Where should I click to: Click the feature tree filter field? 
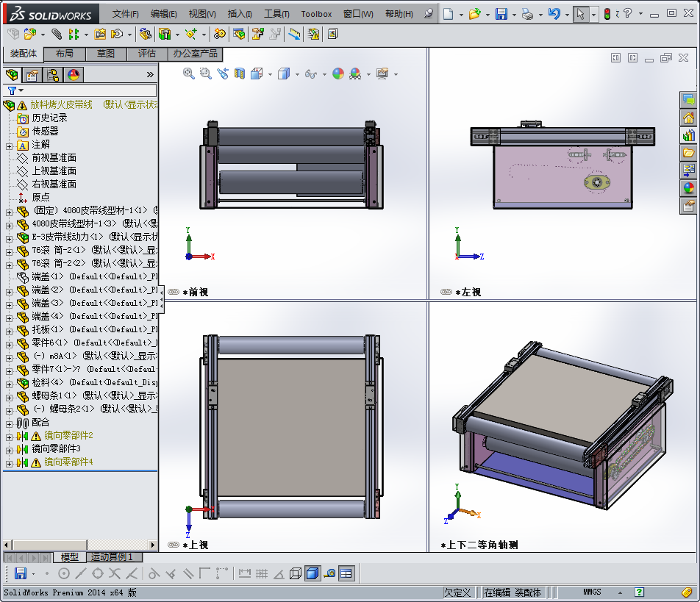[87, 90]
